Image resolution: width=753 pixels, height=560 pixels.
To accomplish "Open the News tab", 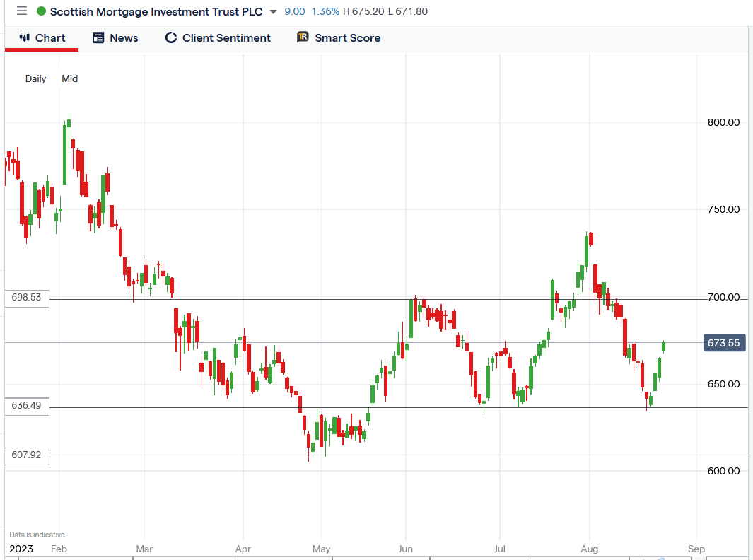I will pyautogui.click(x=115, y=38).
